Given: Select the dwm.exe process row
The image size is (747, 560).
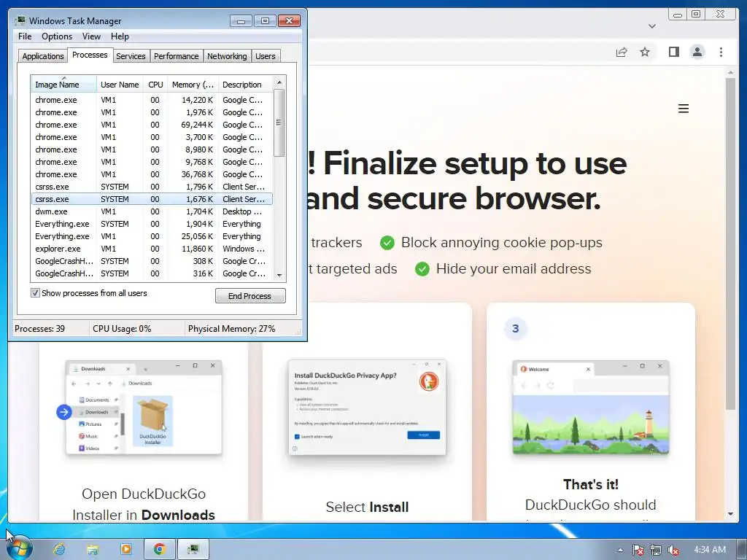Looking at the screenshot, I should click(152, 211).
